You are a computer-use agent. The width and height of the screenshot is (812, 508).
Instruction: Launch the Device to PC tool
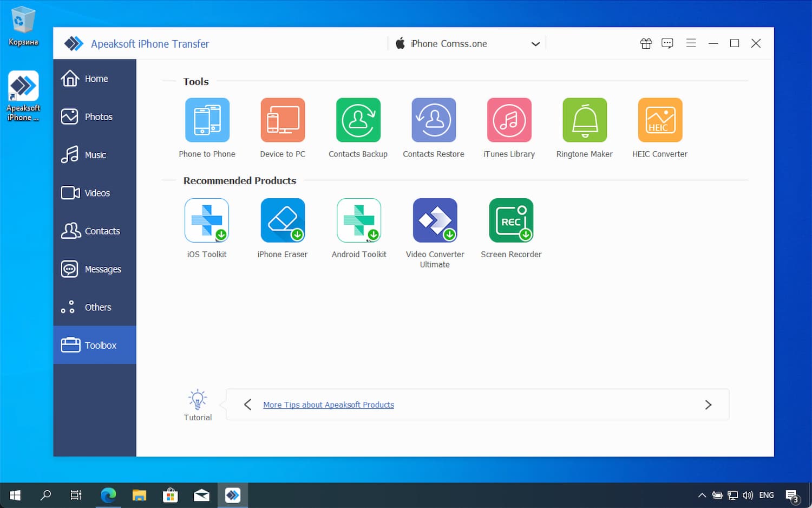tap(283, 120)
